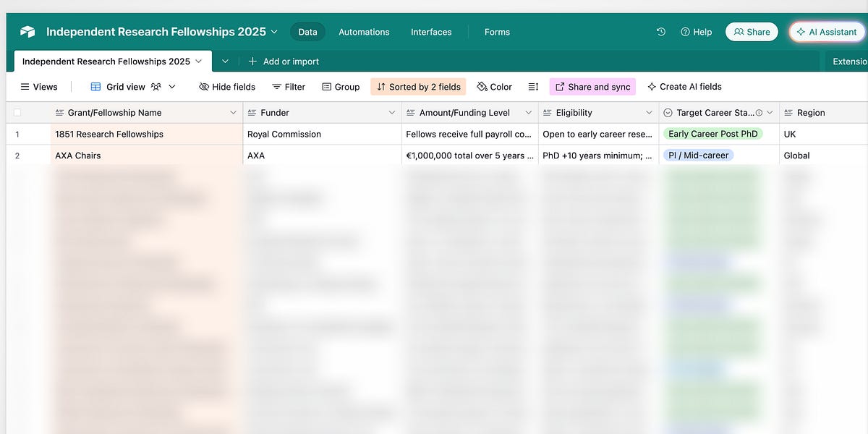868x434 pixels.
Task: Click row number 1
Action: (17, 134)
